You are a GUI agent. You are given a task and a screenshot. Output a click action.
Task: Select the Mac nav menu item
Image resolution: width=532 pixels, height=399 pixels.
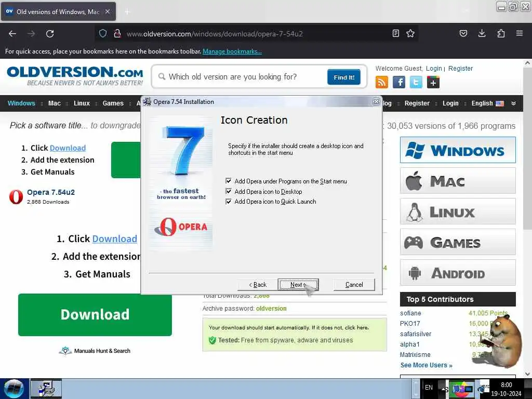pyautogui.click(x=54, y=103)
